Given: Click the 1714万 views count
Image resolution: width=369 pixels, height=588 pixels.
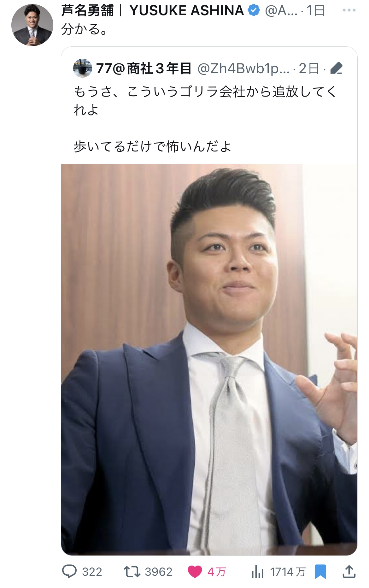Looking at the screenshot, I should click(x=288, y=572).
